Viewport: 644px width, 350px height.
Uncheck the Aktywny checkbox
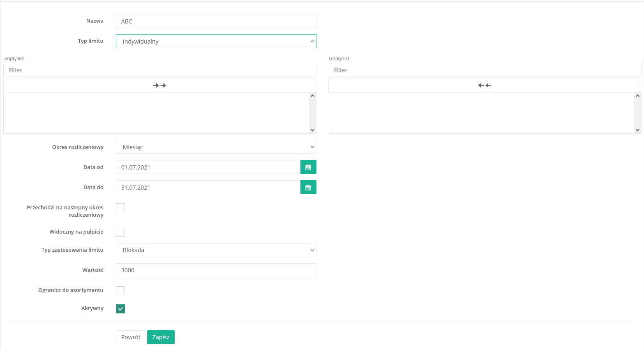pyautogui.click(x=120, y=309)
